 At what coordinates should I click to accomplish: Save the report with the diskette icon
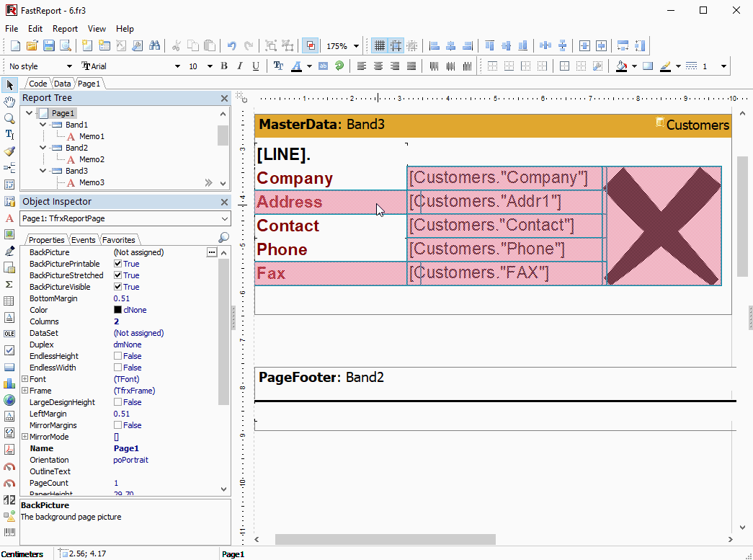click(48, 45)
